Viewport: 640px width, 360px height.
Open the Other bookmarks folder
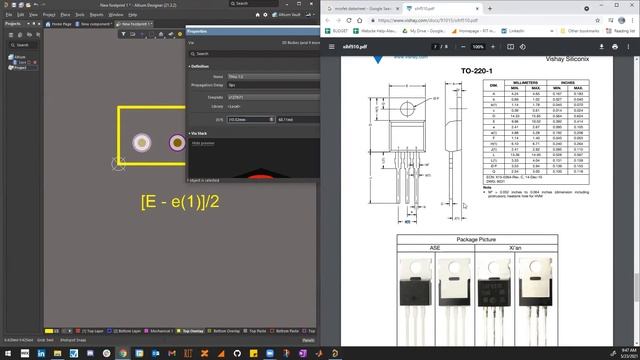click(x=580, y=31)
